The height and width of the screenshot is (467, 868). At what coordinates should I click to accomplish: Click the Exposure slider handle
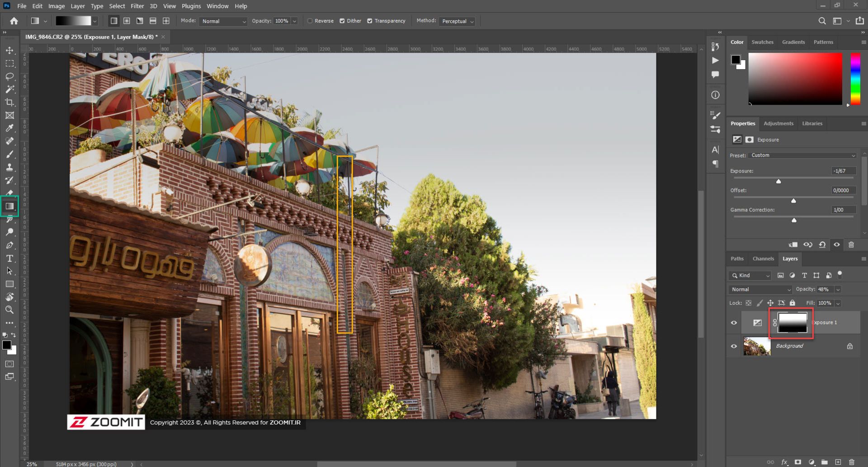point(778,182)
